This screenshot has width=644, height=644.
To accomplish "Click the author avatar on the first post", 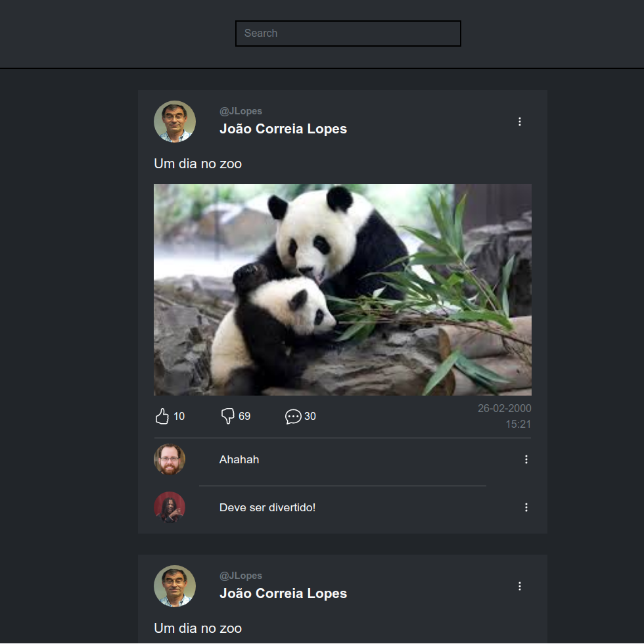I will (175, 122).
